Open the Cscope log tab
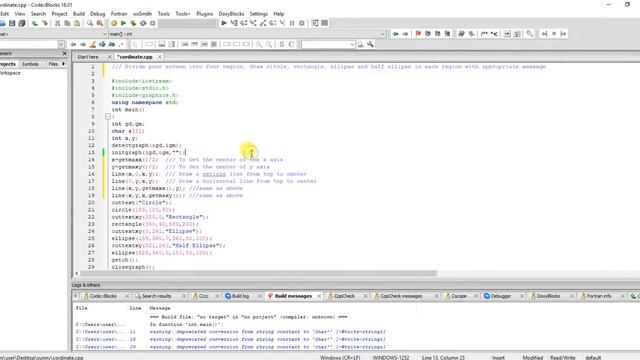This screenshot has width=640, height=360. point(459,296)
